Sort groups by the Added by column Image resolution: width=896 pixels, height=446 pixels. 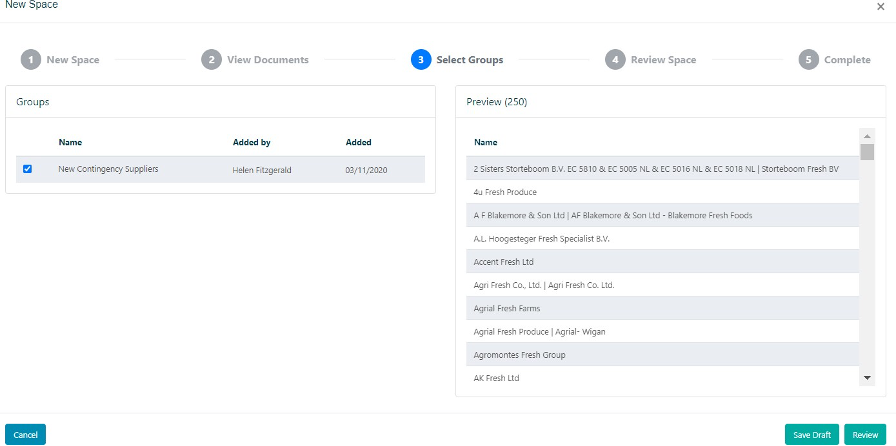[251, 143]
